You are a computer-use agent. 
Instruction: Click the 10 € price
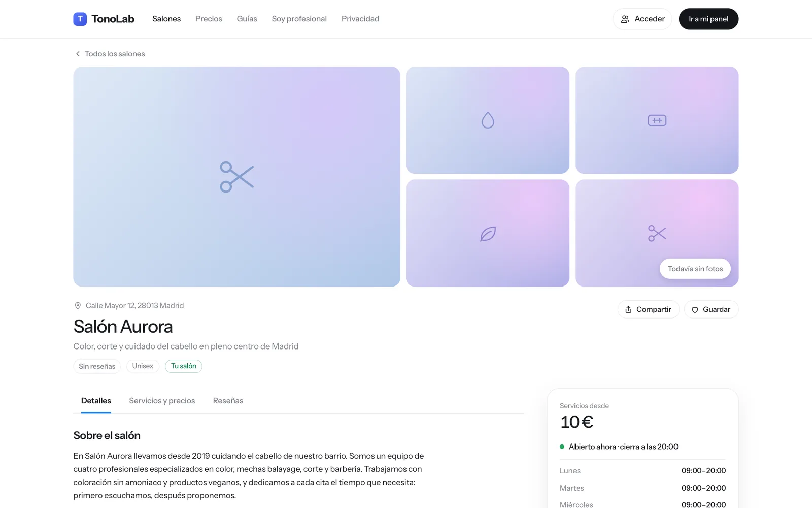pos(577,422)
